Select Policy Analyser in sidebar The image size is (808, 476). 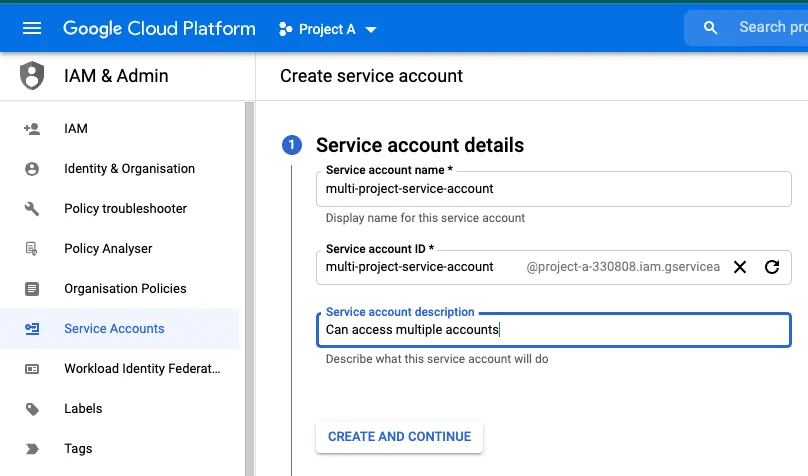(120, 249)
